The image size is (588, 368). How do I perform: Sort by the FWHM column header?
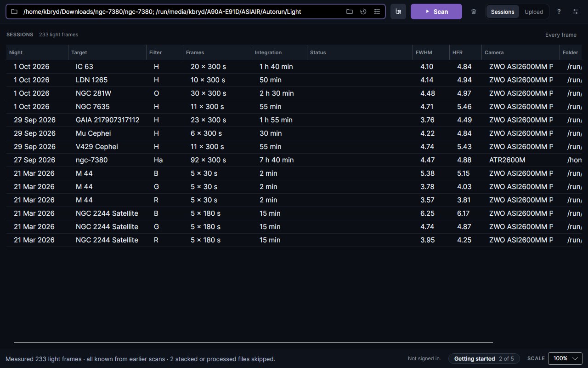pyautogui.click(x=431, y=52)
